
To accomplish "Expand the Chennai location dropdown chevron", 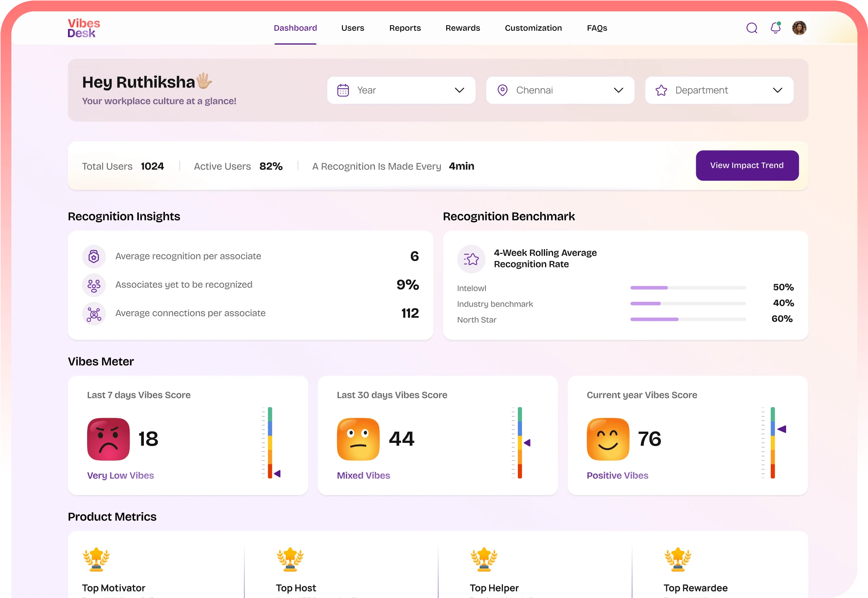I will coord(618,90).
